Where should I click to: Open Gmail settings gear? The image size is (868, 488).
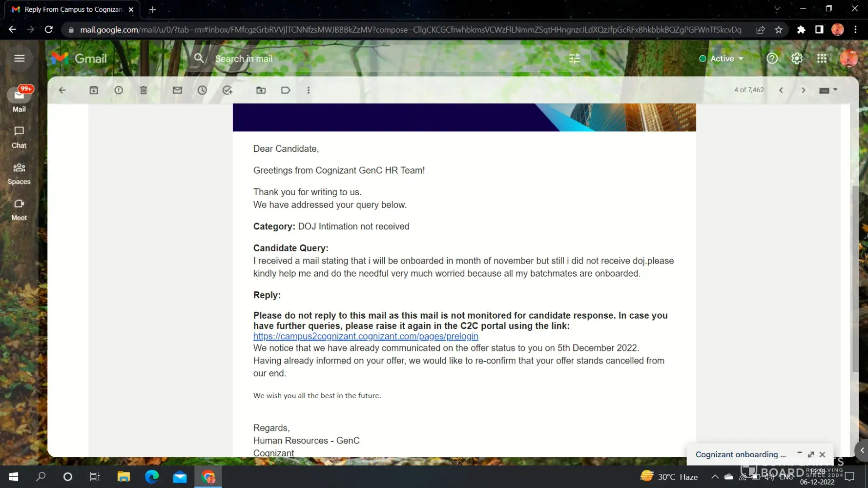[797, 59]
